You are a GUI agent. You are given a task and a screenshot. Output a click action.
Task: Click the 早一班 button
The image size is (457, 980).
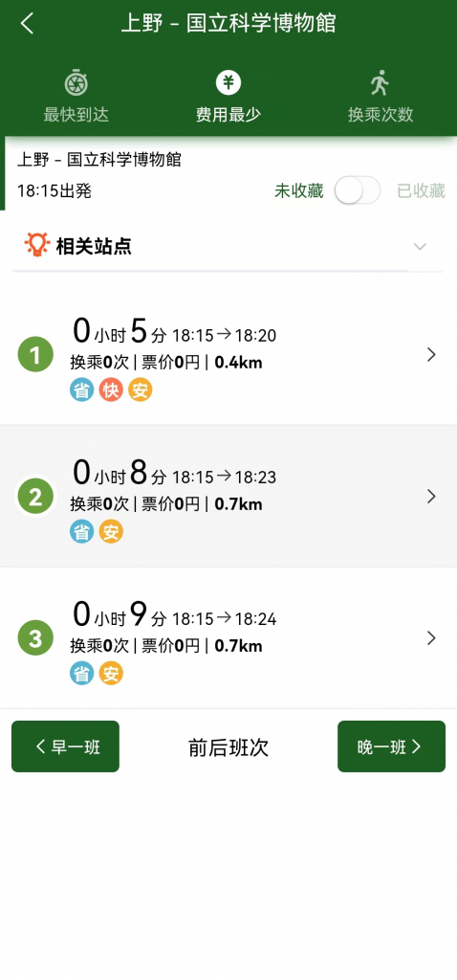66,746
